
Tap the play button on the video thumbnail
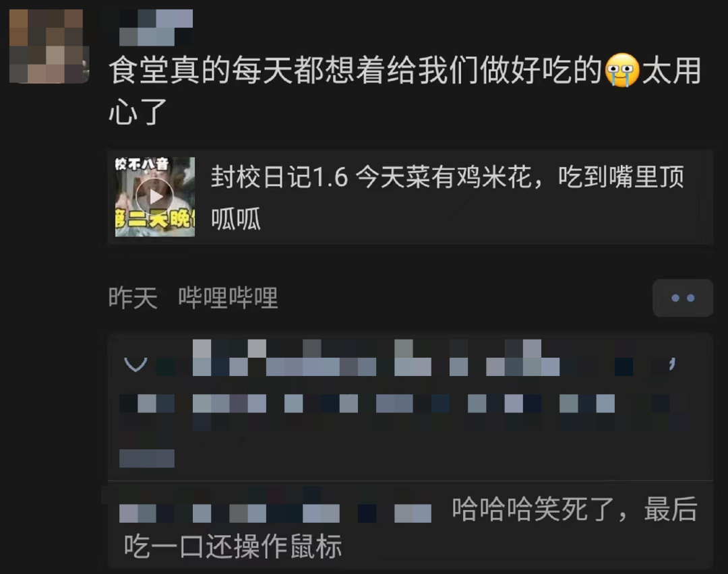pos(154,197)
